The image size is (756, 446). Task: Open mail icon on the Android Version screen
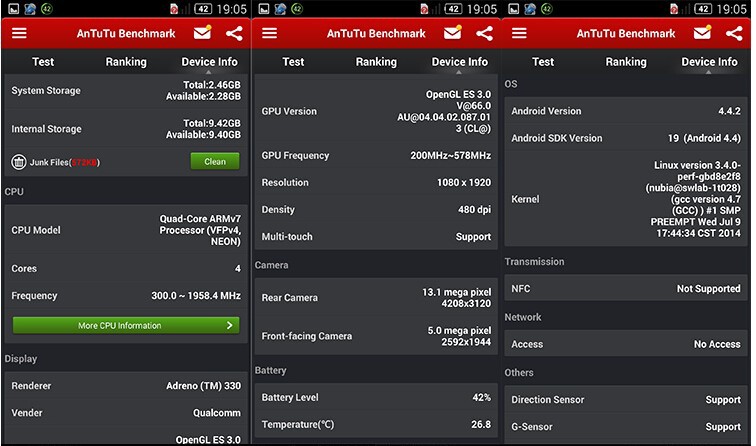[x=703, y=33]
